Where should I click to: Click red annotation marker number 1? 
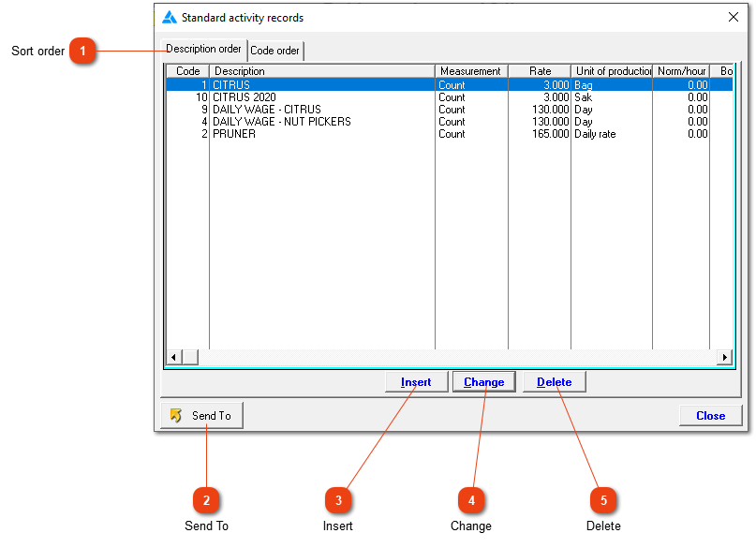(x=82, y=51)
